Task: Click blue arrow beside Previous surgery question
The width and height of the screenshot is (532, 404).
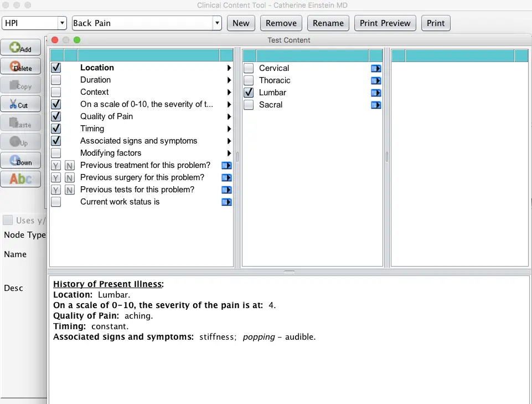Action: pos(226,177)
